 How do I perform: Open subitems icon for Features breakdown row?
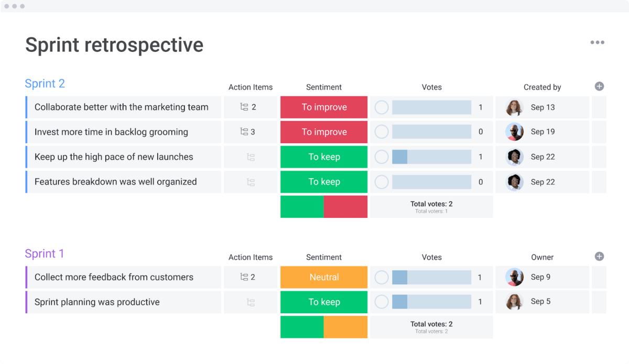pyautogui.click(x=251, y=182)
